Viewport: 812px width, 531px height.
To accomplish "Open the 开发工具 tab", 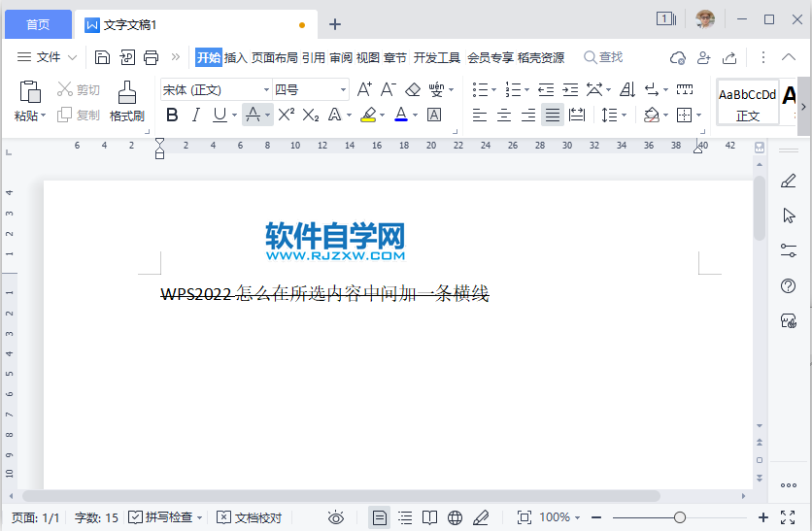I will click(436, 57).
